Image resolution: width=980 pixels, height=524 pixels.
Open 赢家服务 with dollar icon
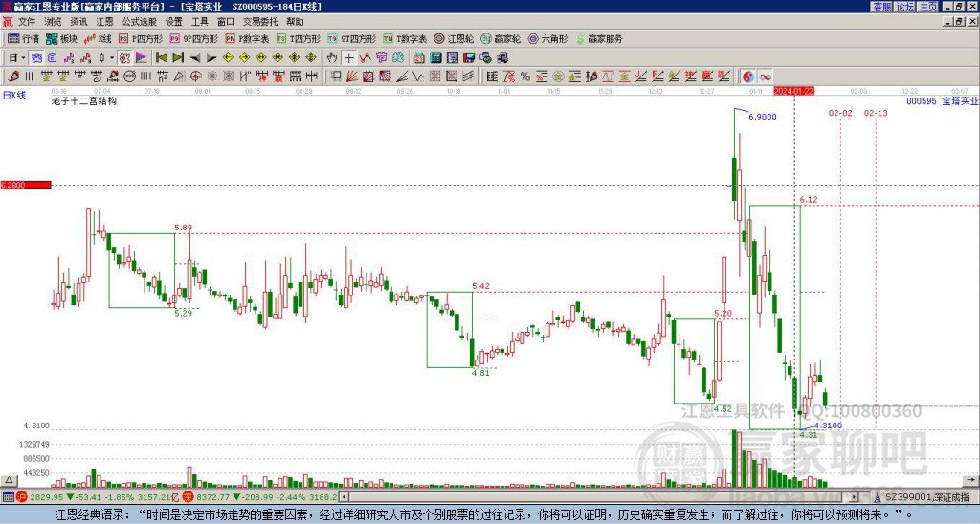click(x=599, y=39)
